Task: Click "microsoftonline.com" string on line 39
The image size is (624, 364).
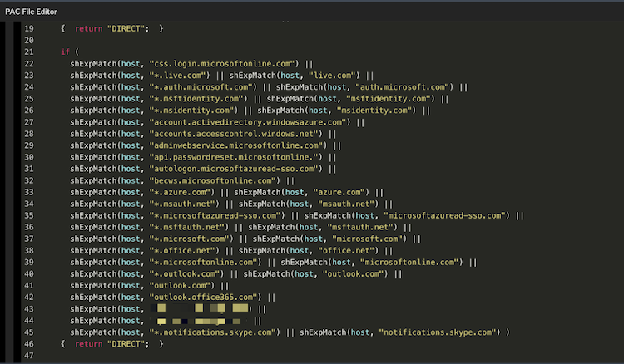Action: 412,263
